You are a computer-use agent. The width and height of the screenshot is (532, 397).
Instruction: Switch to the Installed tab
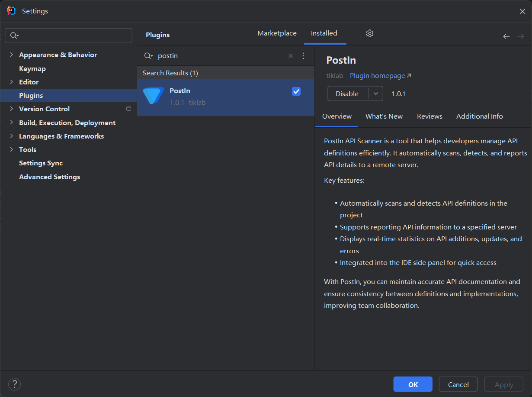[324, 33]
